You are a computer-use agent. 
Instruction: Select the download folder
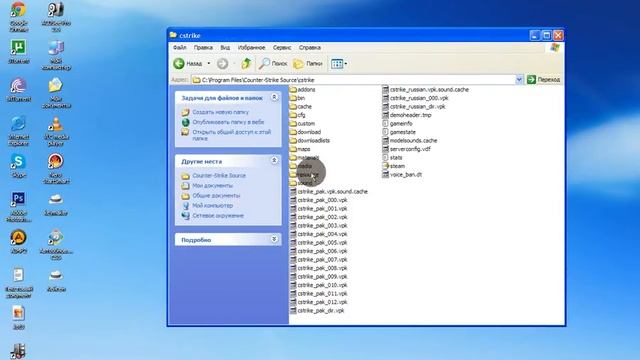pos(305,132)
